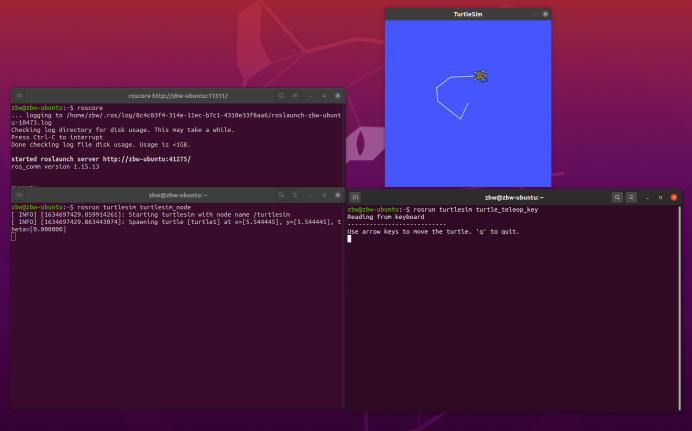Minimize the turtlesim_node terminal window

(x=311, y=195)
